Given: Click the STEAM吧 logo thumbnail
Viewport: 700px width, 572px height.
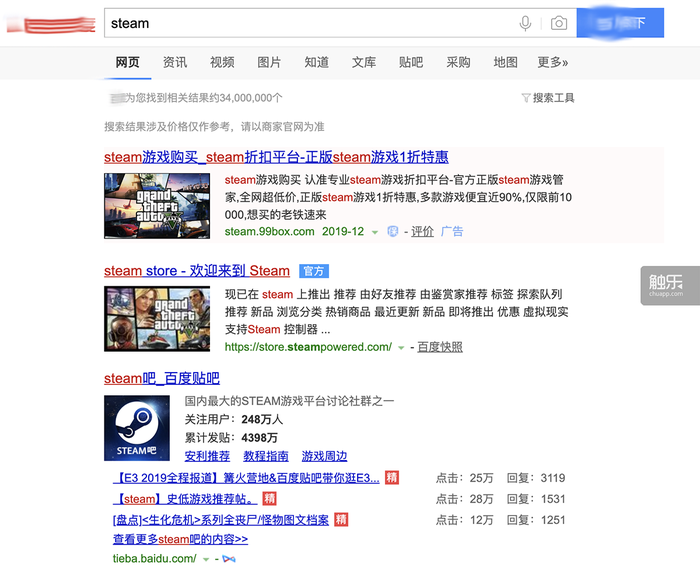Looking at the screenshot, I should click(x=137, y=428).
